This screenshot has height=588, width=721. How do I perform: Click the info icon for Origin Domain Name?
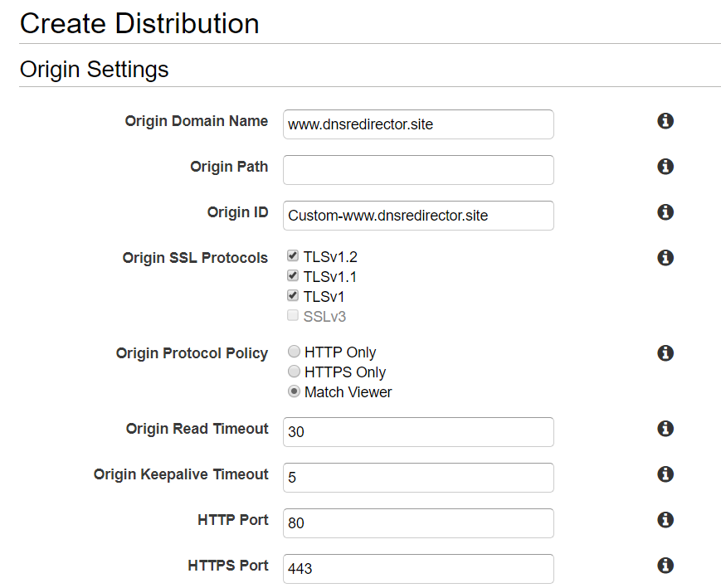click(x=665, y=121)
